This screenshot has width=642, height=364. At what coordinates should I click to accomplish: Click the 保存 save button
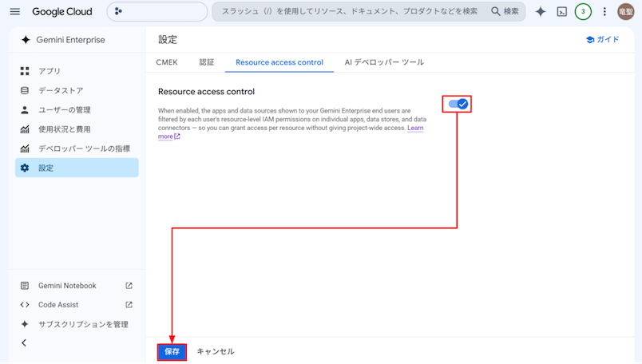(x=172, y=352)
